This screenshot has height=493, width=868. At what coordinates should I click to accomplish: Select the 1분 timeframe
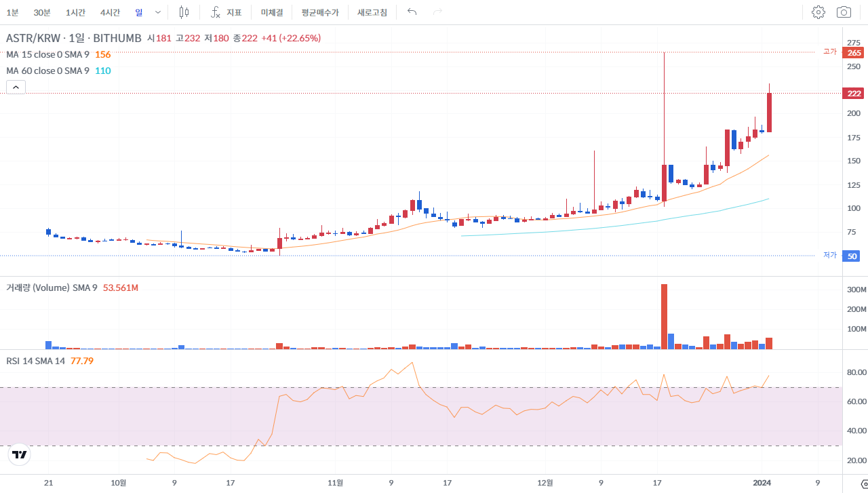[12, 12]
